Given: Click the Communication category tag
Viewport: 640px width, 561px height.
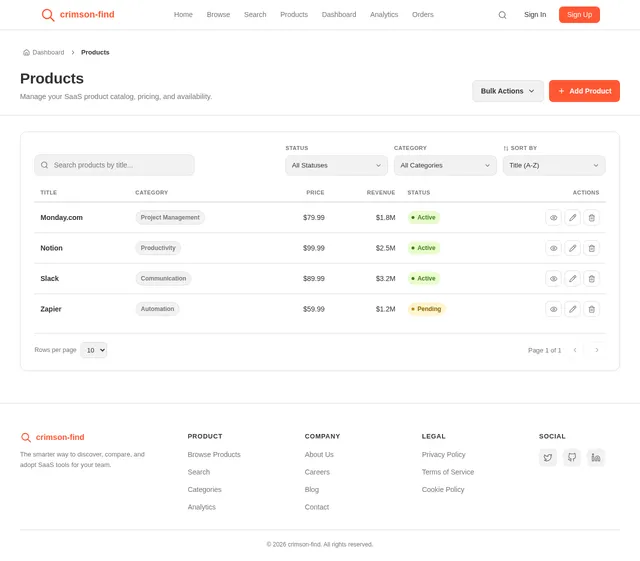Looking at the screenshot, I should point(163,279).
